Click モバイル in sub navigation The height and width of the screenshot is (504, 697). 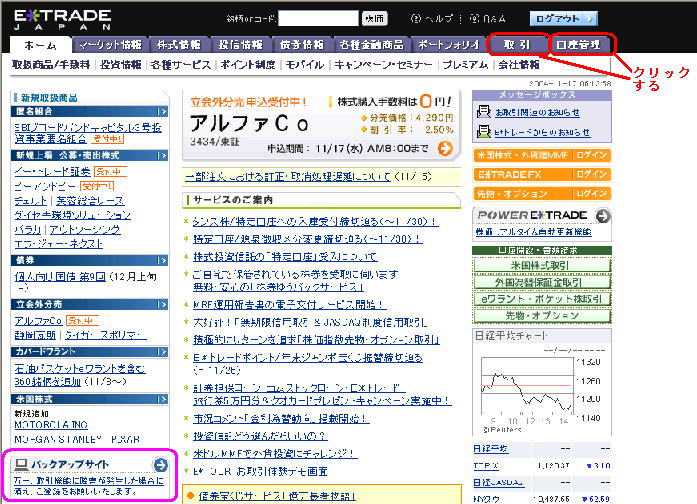pos(305,65)
